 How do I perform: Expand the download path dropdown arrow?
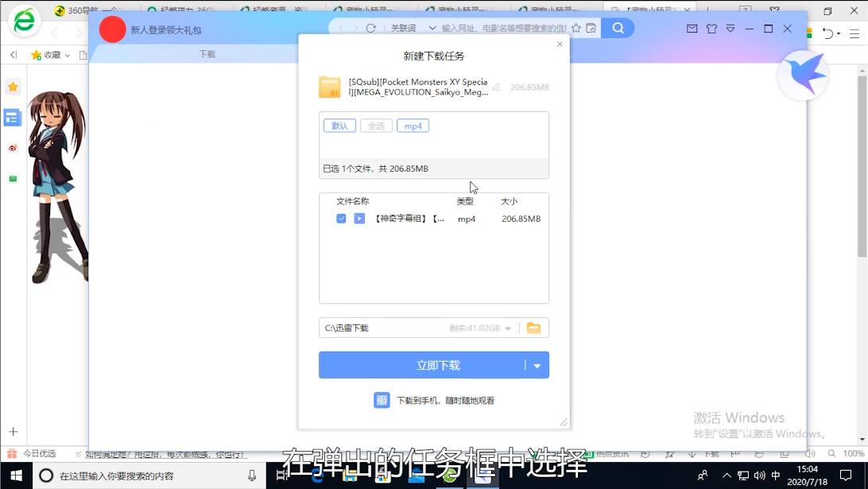(x=509, y=328)
